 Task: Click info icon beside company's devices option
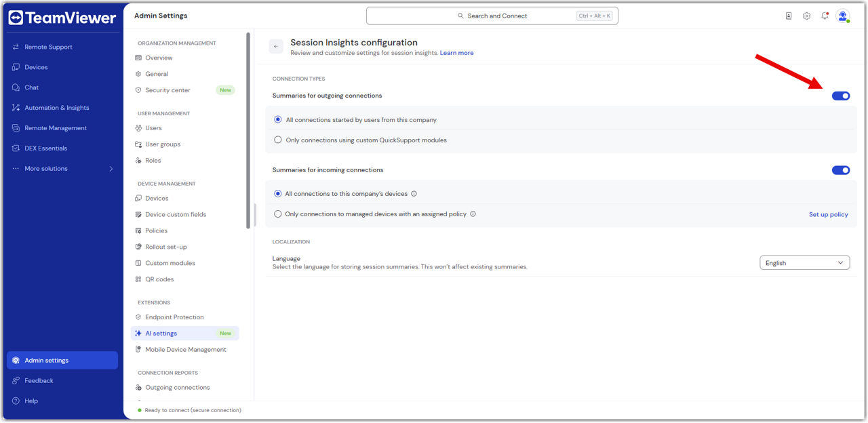click(414, 194)
